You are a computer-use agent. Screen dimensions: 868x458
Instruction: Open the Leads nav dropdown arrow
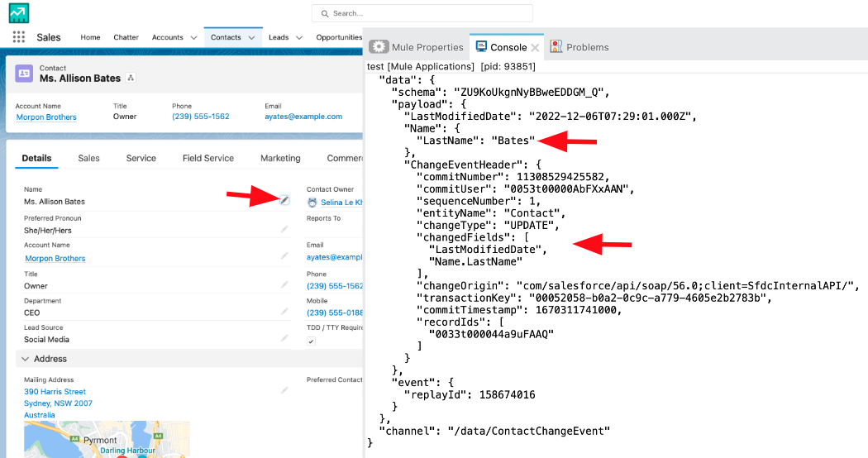299,38
